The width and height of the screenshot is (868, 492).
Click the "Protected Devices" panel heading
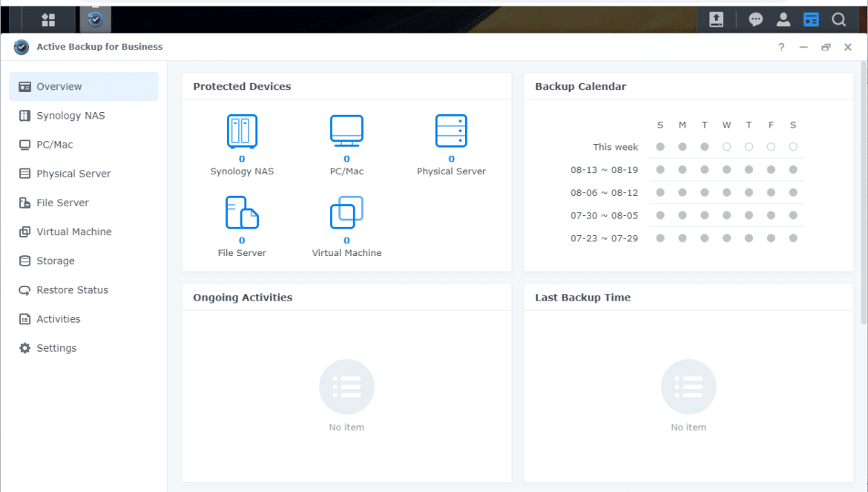click(x=242, y=86)
